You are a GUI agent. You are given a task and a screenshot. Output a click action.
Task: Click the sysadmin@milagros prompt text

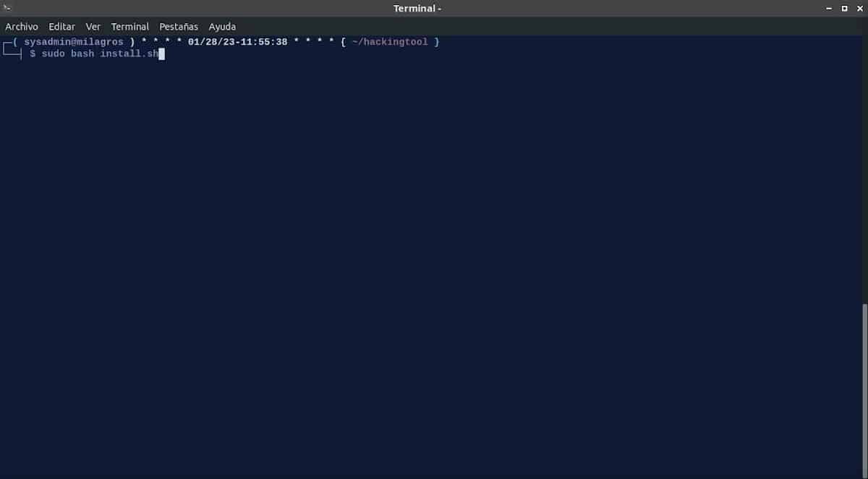coord(74,43)
